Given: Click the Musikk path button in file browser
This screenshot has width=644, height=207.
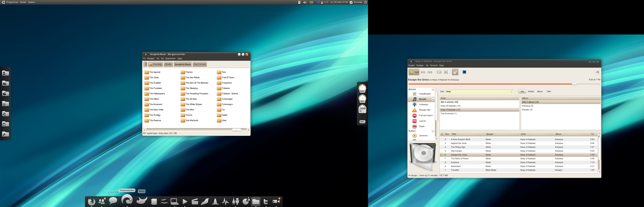Looking at the screenshot, I should click(x=168, y=64).
